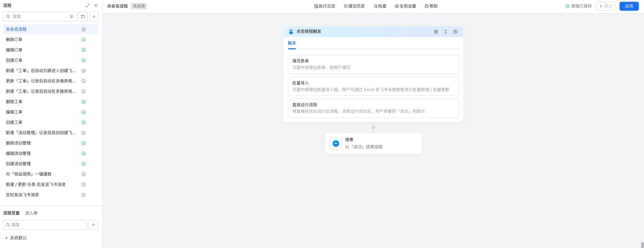The width and height of the screenshot is (644, 248).
Task: Click the blue 启用 button
Action: [629, 6]
